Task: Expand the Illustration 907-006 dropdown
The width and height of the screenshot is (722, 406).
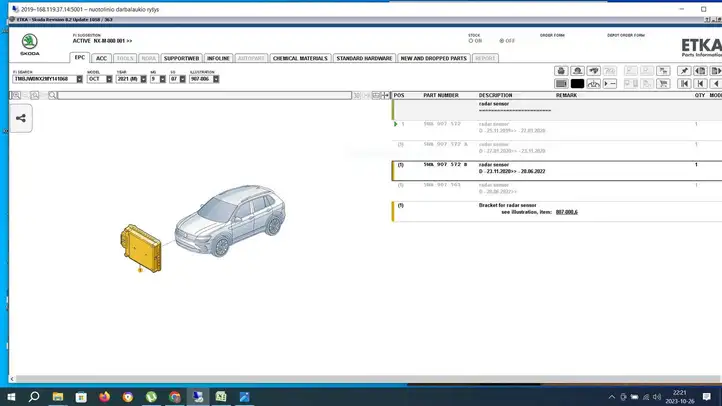Action: pos(216,79)
